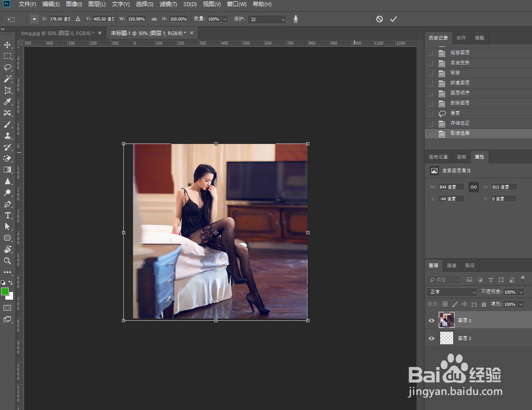Image resolution: width=532 pixels, height=410 pixels.
Task: Select the Lasso tool
Action: [7, 67]
